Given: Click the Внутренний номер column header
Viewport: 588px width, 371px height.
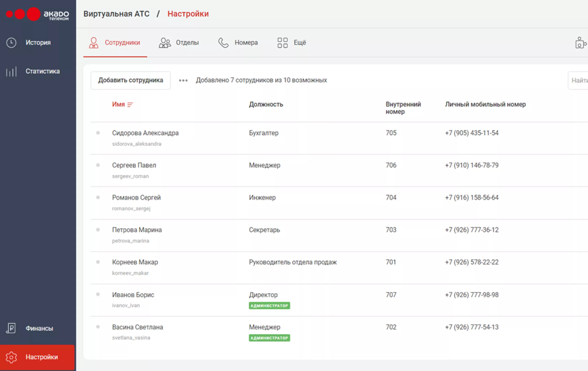Looking at the screenshot, I should click(403, 108).
